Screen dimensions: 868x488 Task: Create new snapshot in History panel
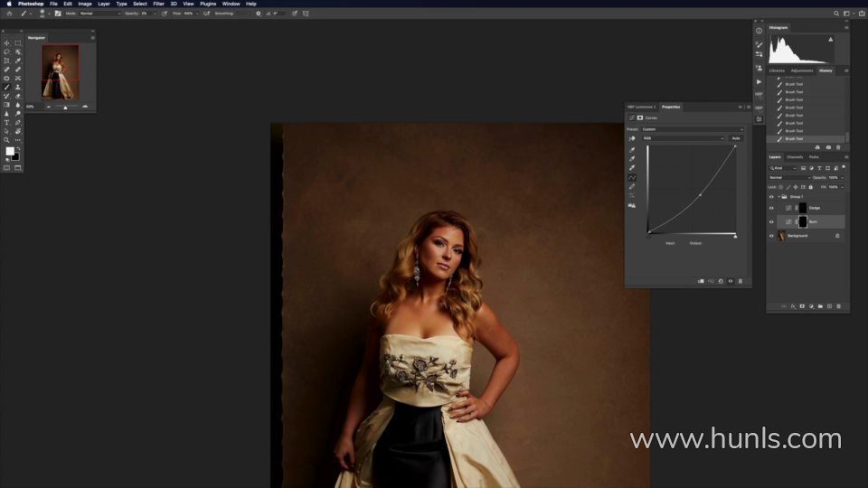tap(828, 147)
